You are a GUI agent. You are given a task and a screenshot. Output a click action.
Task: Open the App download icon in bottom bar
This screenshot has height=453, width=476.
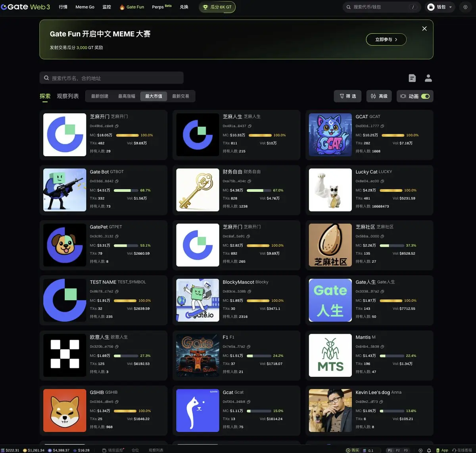(x=442, y=450)
